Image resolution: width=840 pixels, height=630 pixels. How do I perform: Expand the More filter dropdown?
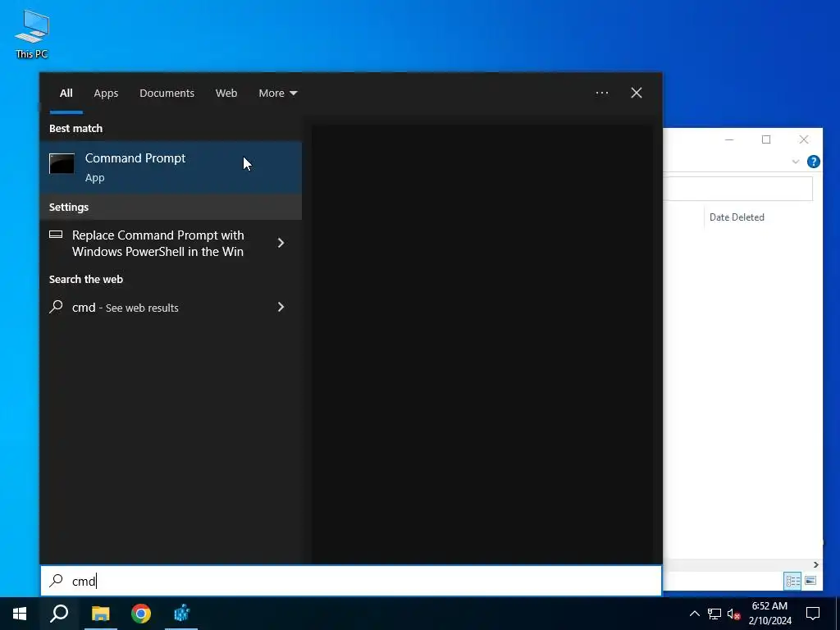tap(277, 94)
